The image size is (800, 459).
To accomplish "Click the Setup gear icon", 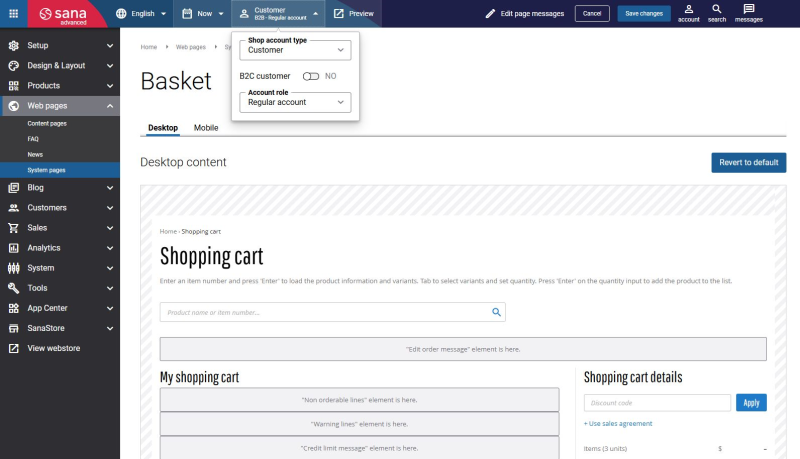I will click(x=14, y=45).
